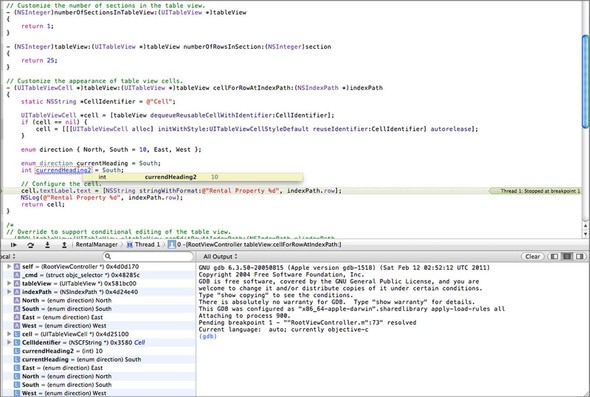Select the currentHeading enum South row
This screenshot has height=397, width=590.
[98, 359]
